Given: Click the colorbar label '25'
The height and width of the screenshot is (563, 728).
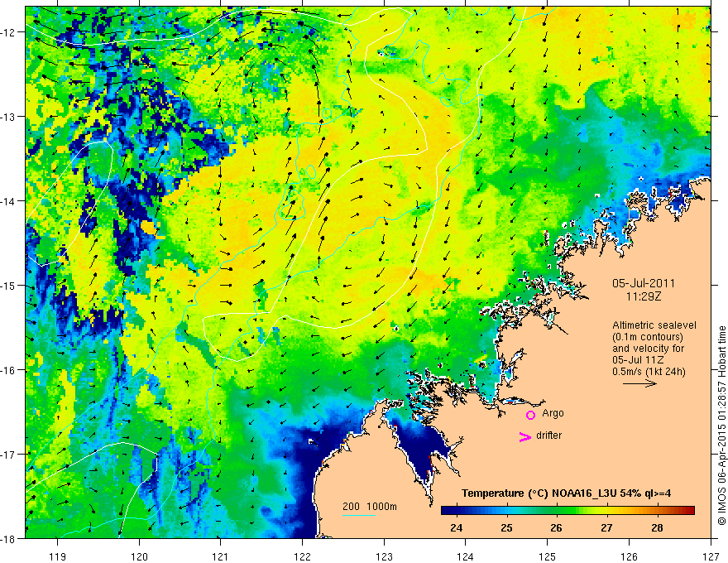Looking at the screenshot, I should [506, 527].
